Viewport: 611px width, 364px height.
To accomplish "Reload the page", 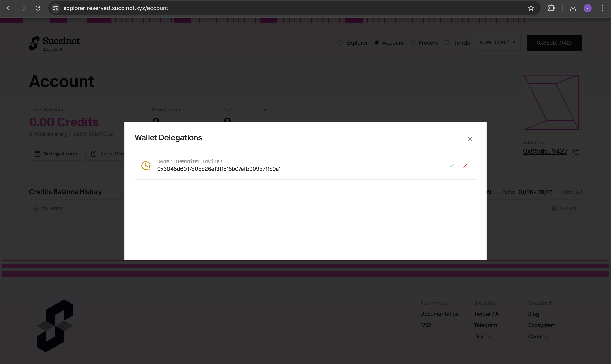I will [x=38, y=8].
